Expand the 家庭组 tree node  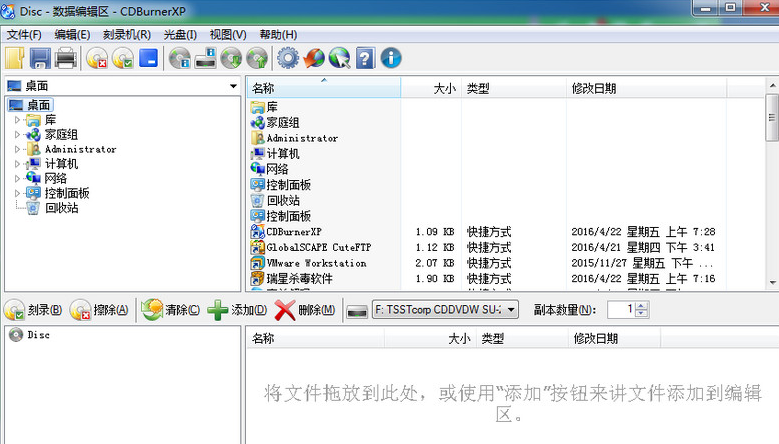(x=17, y=135)
